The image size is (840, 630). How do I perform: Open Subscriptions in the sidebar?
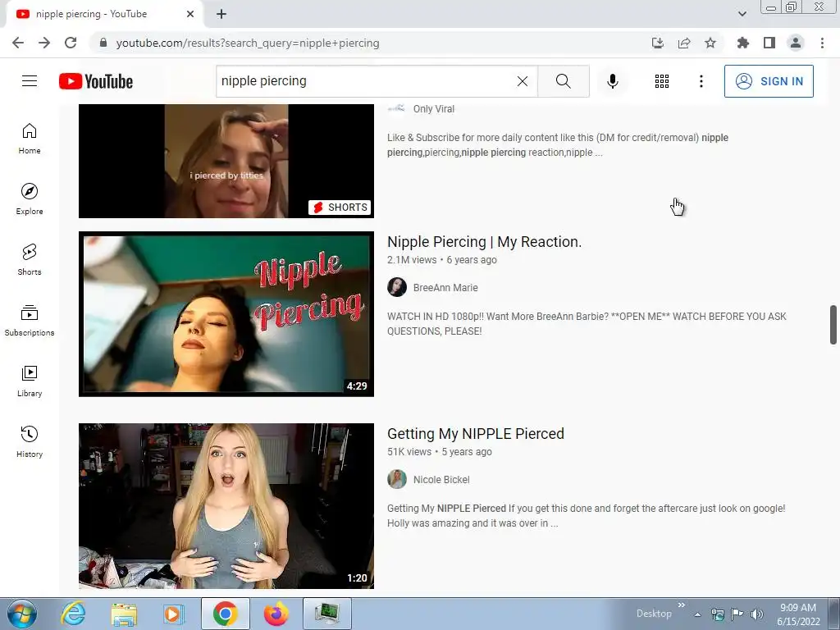(x=30, y=321)
